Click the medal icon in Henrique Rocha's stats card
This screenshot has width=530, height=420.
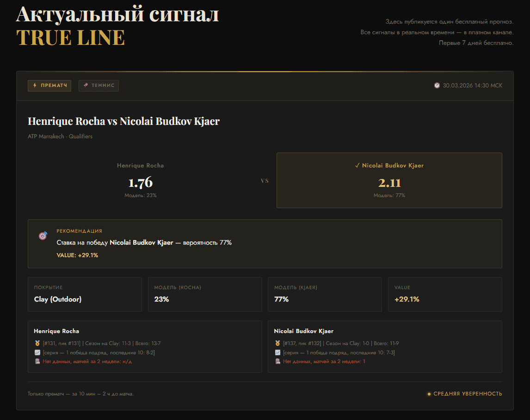[38, 343]
